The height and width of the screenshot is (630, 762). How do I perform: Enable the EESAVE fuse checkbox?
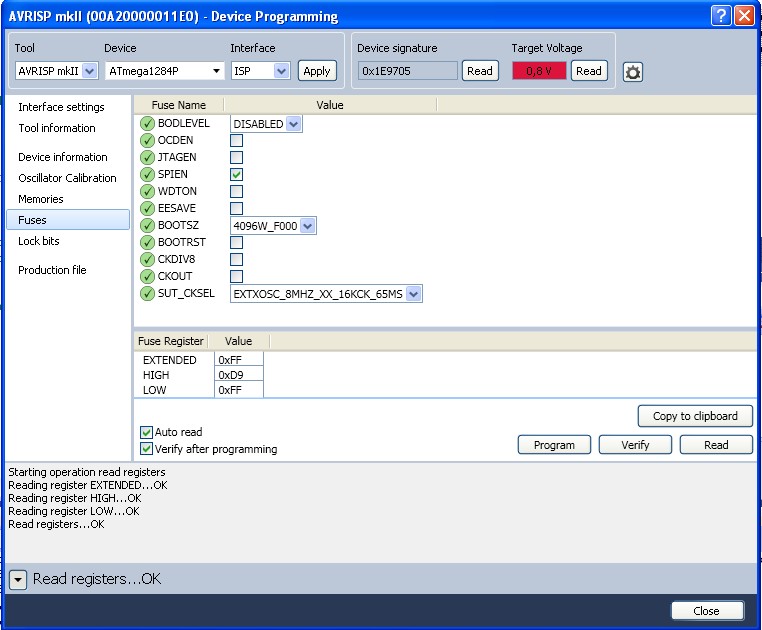point(236,209)
